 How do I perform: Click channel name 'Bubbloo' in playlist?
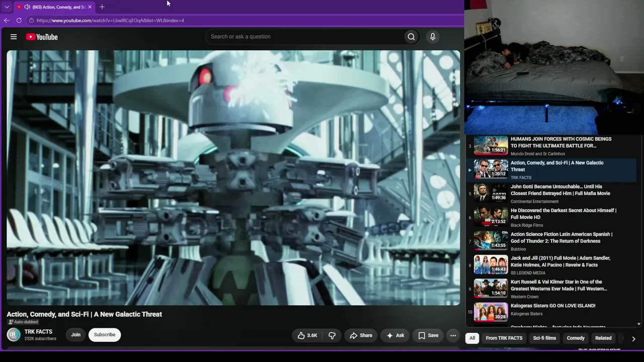pyautogui.click(x=518, y=249)
